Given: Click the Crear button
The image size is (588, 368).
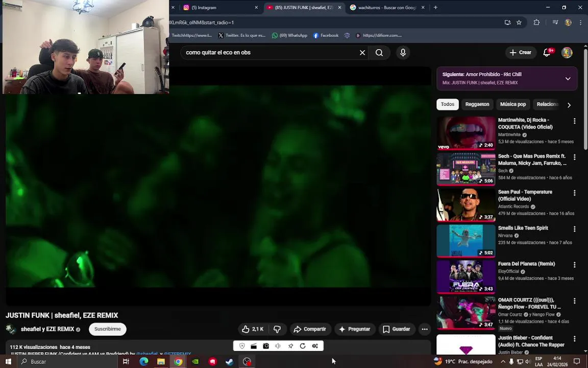Looking at the screenshot, I should click(x=521, y=53).
